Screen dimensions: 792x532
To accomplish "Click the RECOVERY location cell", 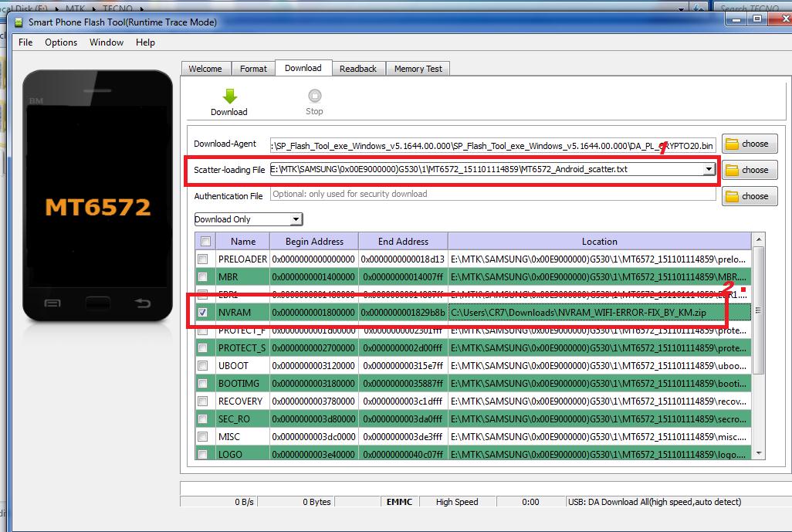I will point(600,402).
